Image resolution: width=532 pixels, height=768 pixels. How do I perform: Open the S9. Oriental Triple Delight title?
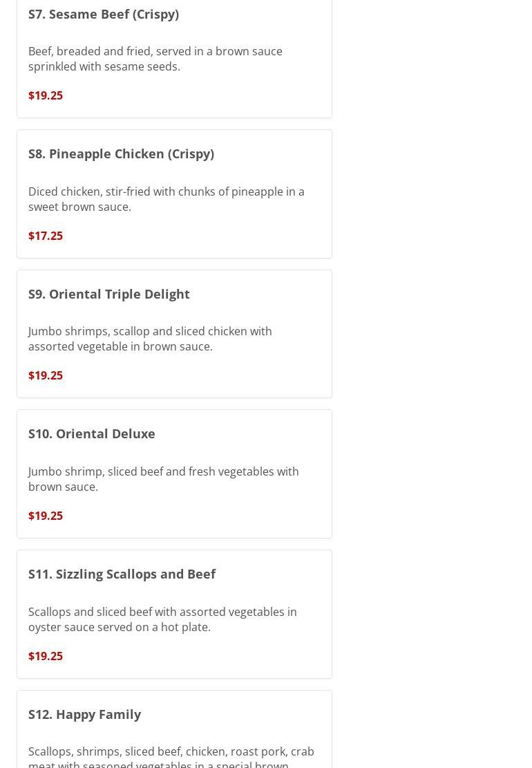pos(109,294)
